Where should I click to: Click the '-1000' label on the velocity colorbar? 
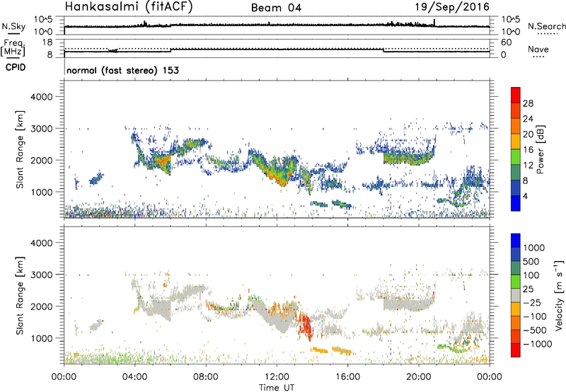click(x=538, y=344)
